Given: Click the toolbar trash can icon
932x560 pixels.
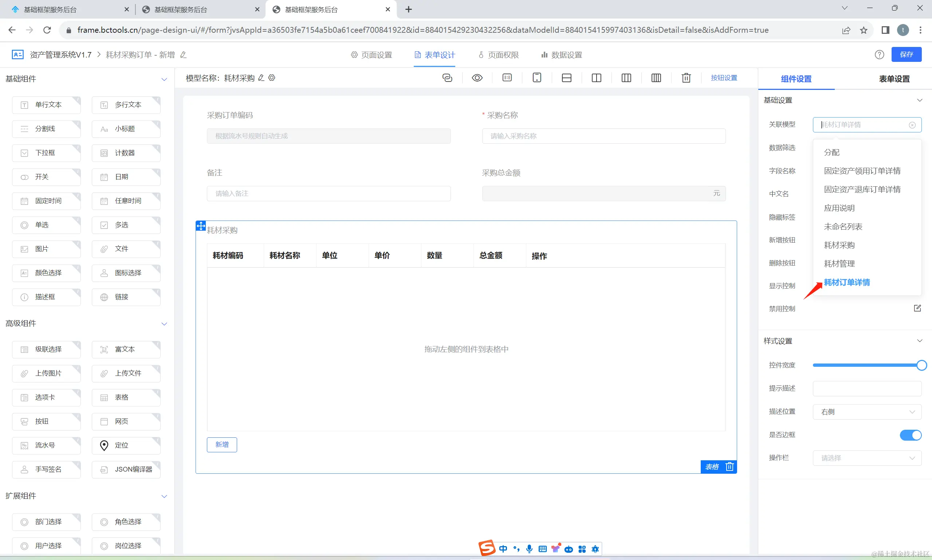Looking at the screenshot, I should point(686,78).
